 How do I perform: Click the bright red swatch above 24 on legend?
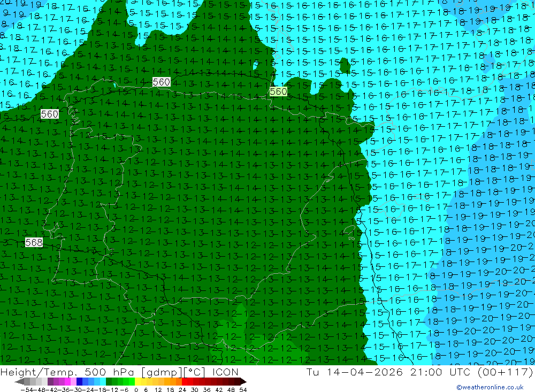pos(185,382)
